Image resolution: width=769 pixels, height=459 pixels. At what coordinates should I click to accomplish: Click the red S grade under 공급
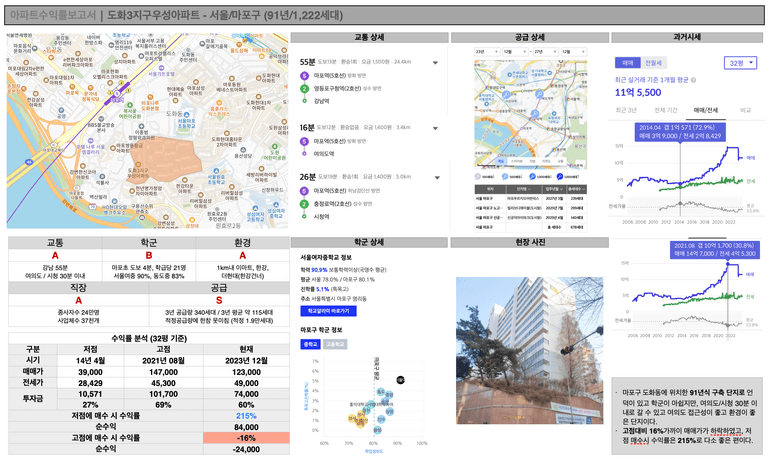(x=219, y=300)
